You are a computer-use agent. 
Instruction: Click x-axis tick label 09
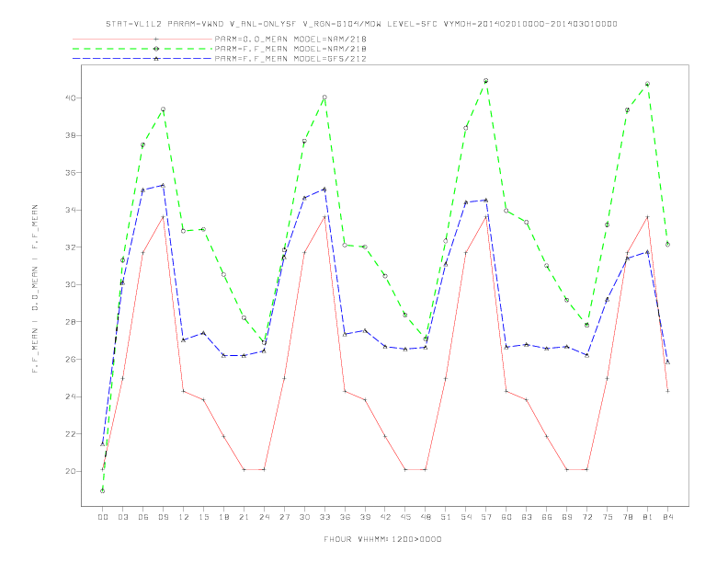pyautogui.click(x=163, y=517)
